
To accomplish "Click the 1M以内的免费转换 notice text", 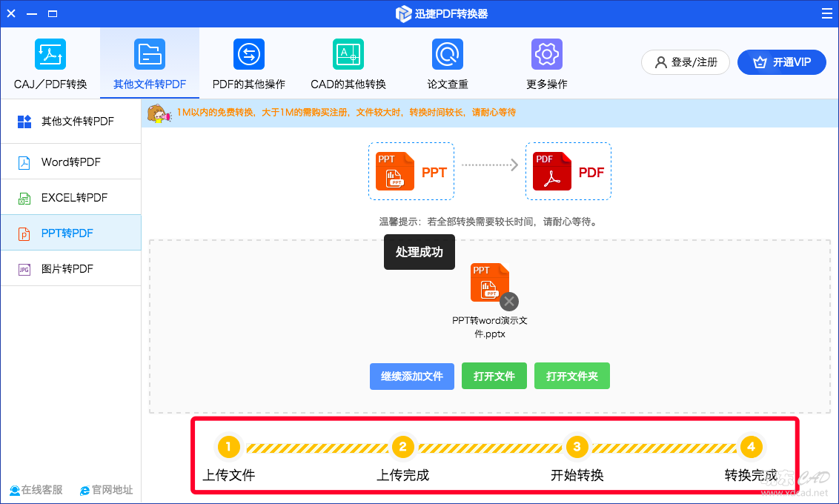I will (346, 113).
